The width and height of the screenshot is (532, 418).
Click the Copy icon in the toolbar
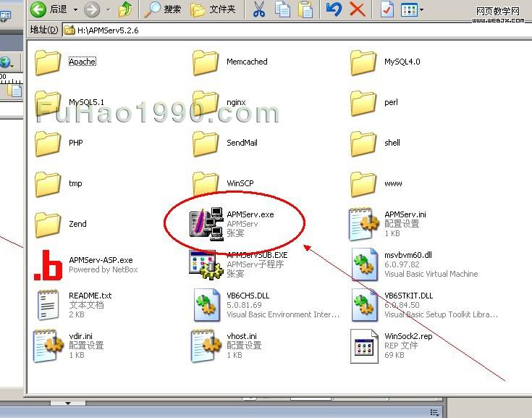pyautogui.click(x=282, y=9)
